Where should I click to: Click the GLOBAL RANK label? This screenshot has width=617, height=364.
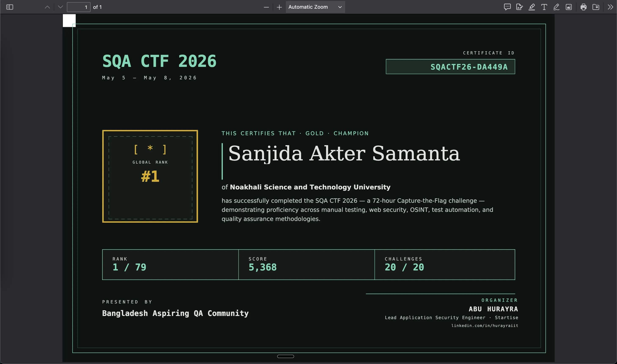[x=150, y=162]
